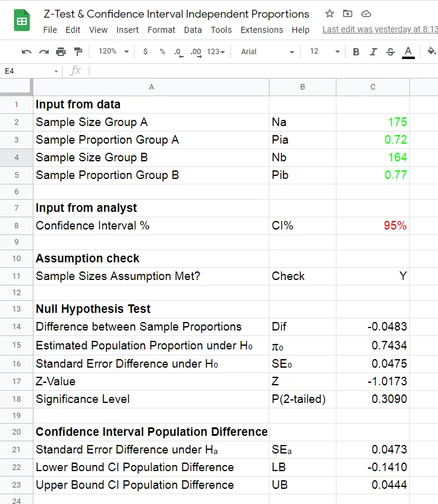Click the Undo arrow

tap(26, 51)
